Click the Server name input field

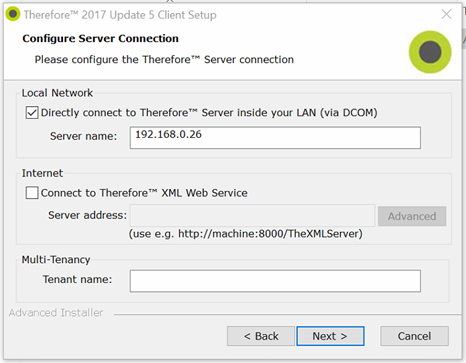[x=275, y=138]
